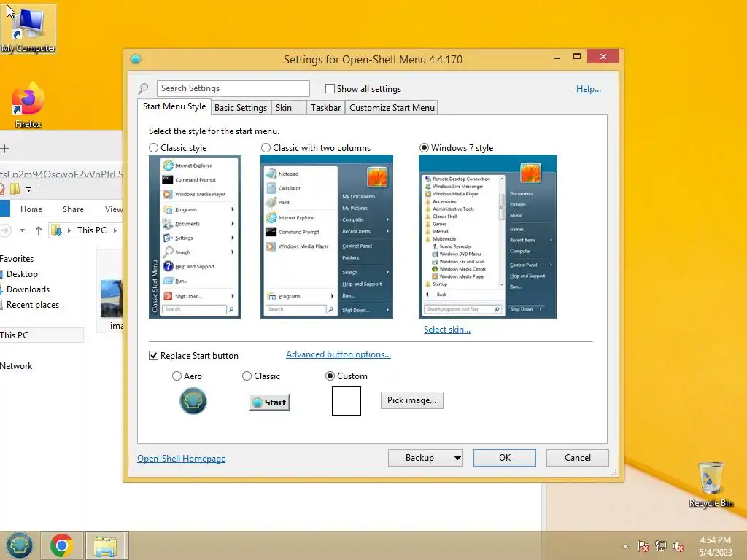Viewport: 747px width, 560px height.
Task: Open the Recycle Bin icon
Action: tap(711, 484)
